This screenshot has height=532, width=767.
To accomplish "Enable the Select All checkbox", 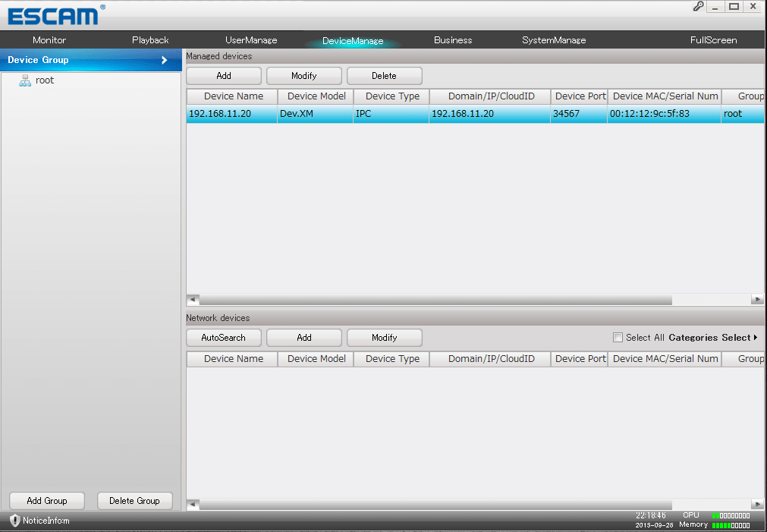I will (x=618, y=338).
